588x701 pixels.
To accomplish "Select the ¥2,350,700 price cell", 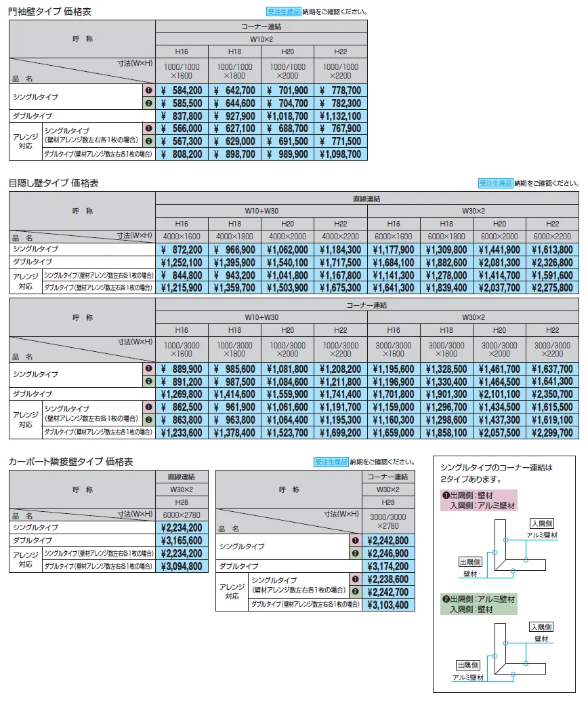I will (552, 395).
